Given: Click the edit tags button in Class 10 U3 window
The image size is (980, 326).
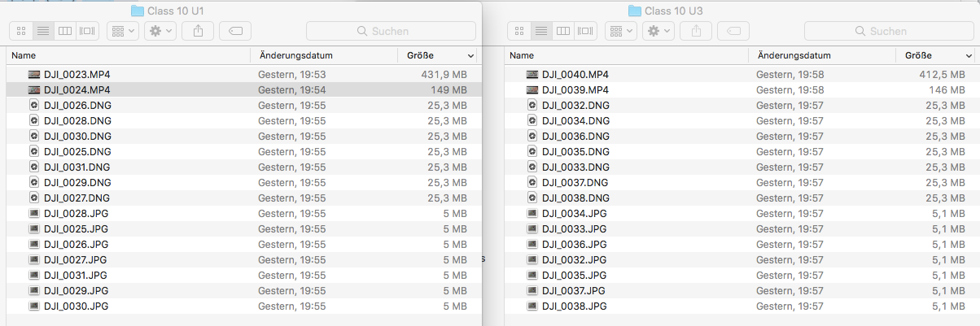Looking at the screenshot, I should (x=733, y=31).
